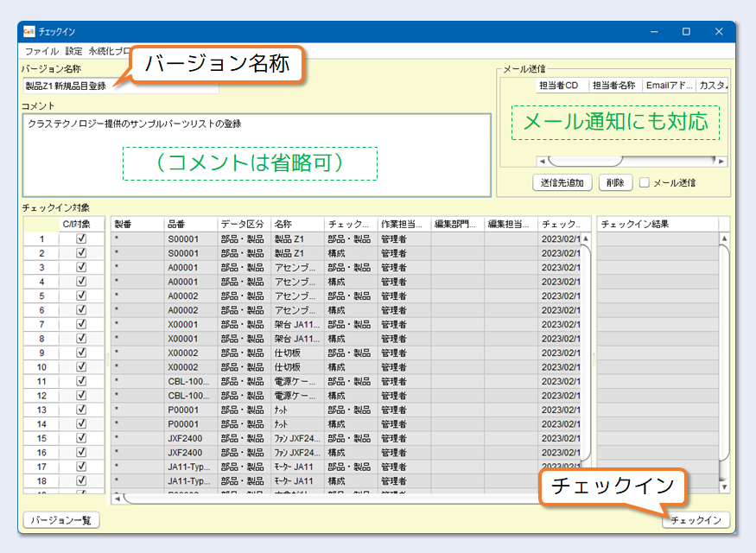Select the JA11-Typ cell in row 17

click(x=190, y=467)
